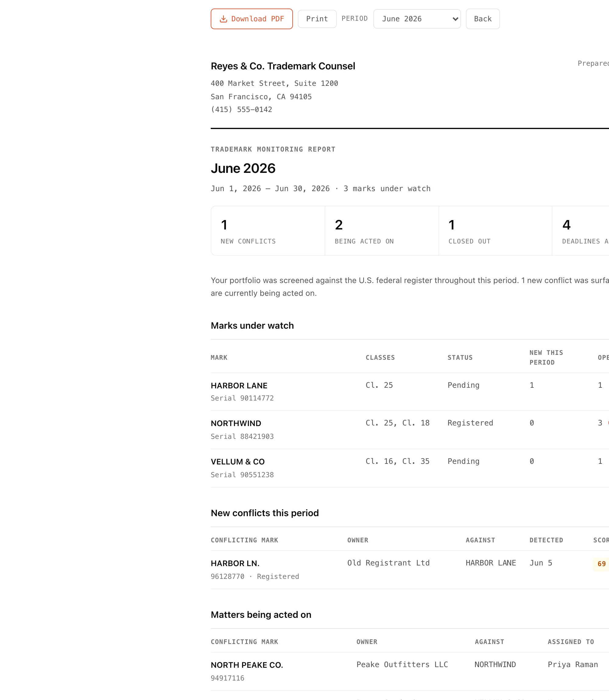
Task: Select the Reyes & Co. Trademark Counsel heading
Action: click(x=283, y=66)
